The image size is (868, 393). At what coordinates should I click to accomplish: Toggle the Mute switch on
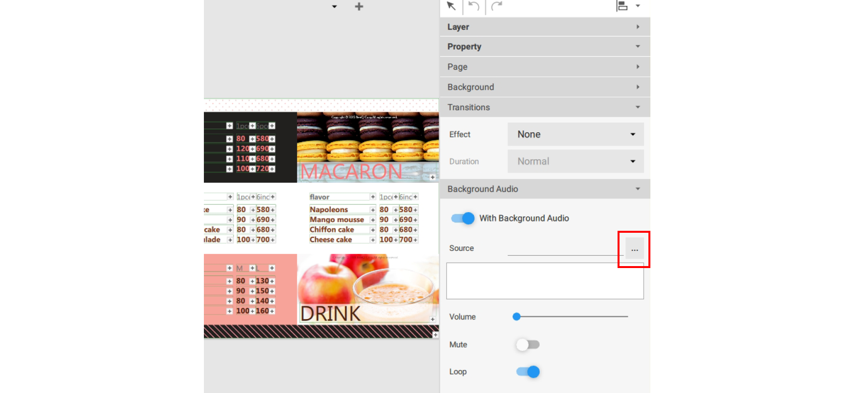(x=527, y=344)
